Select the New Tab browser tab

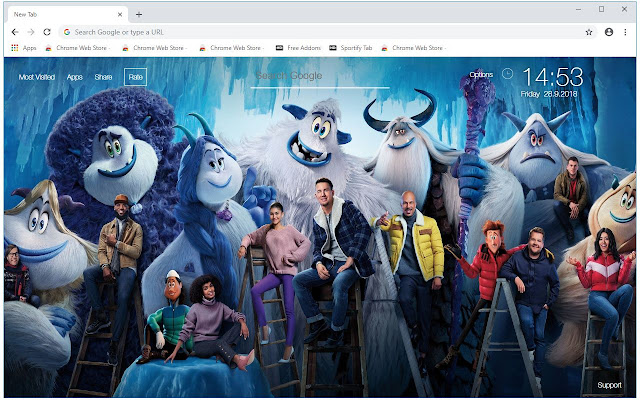68,14
